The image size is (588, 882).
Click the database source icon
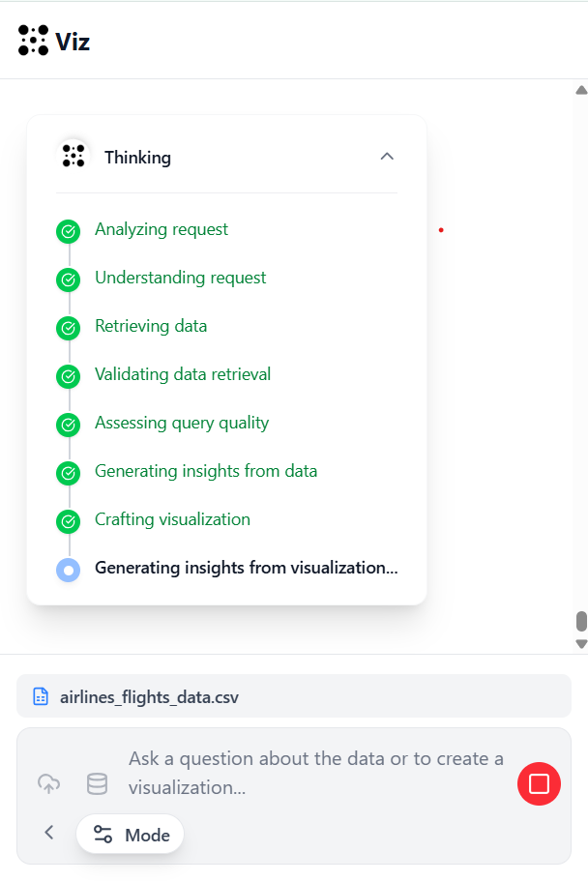[x=97, y=783]
